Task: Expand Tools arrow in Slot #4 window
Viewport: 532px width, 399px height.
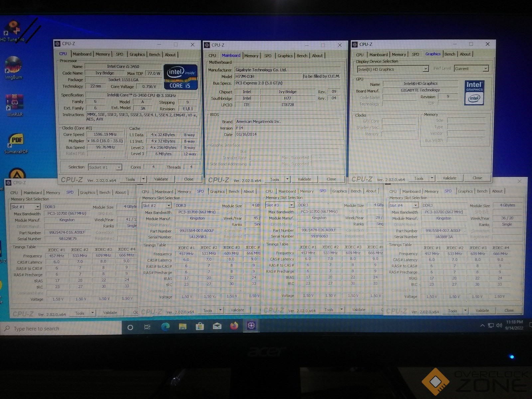Action: click(465, 311)
